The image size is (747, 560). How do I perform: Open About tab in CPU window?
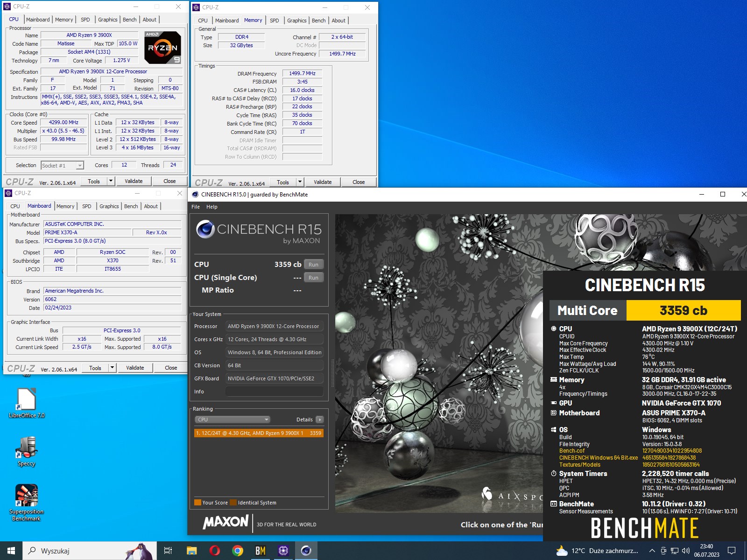pos(149,20)
